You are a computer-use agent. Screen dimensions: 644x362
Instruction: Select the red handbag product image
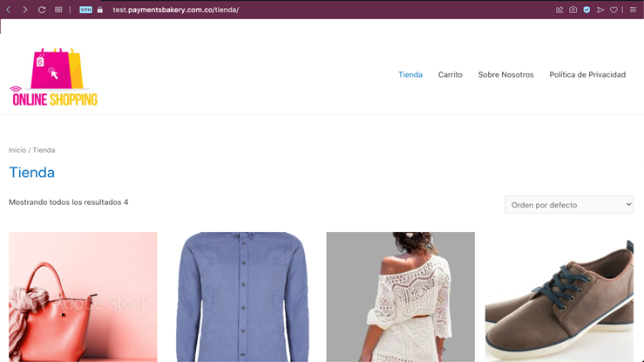[83, 297]
